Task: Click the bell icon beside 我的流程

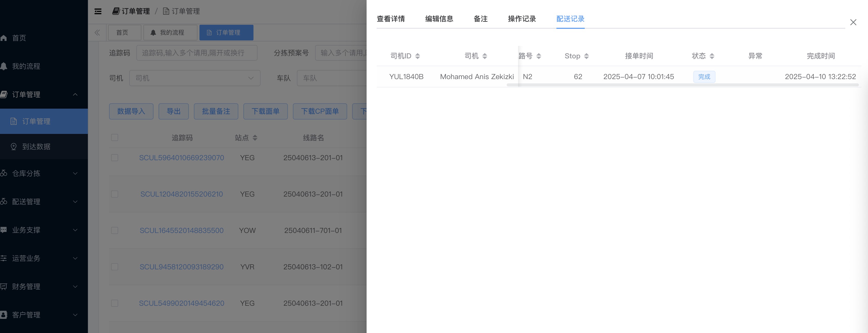Action: pyautogui.click(x=4, y=66)
